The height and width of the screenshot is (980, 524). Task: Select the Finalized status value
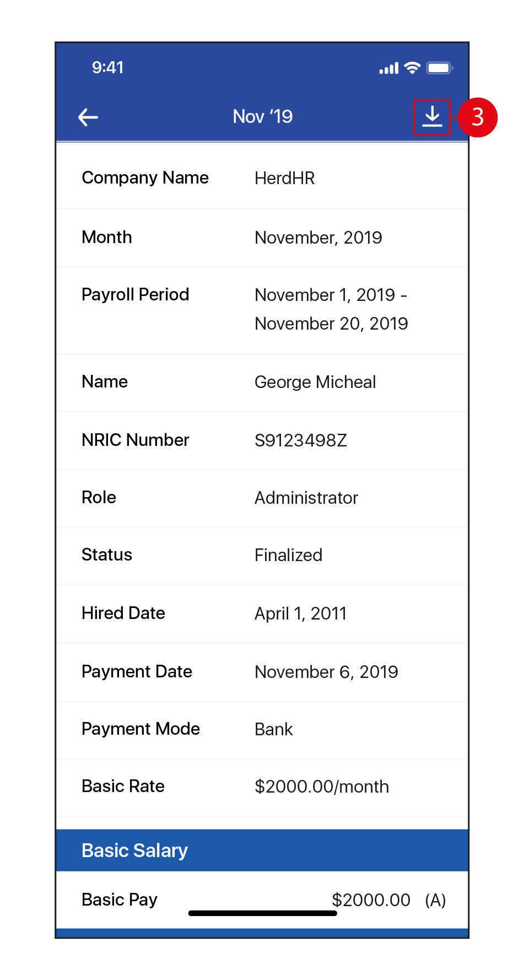pyautogui.click(x=288, y=556)
